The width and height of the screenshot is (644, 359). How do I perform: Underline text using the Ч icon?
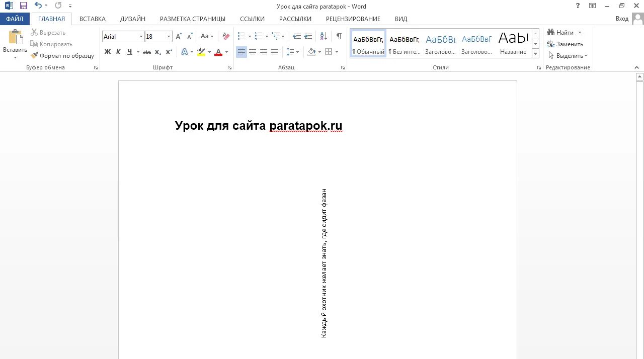tap(128, 52)
